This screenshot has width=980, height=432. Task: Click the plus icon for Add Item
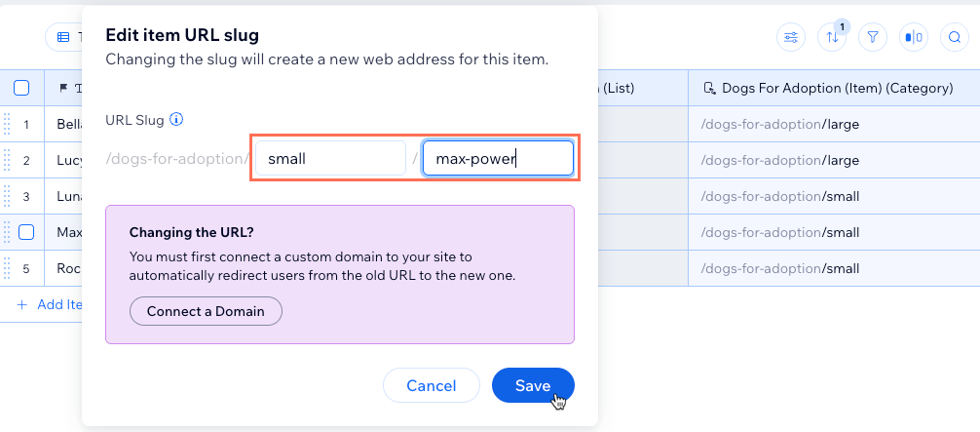pos(22,304)
